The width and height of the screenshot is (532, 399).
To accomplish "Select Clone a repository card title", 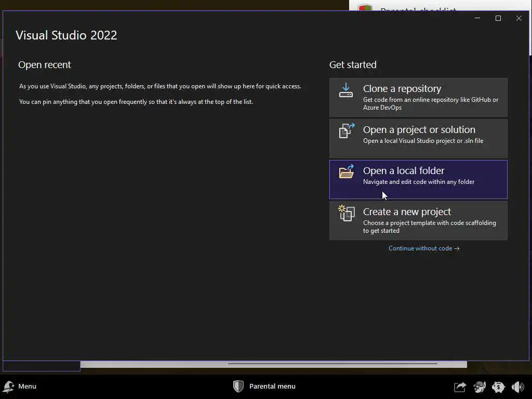I will coord(402,88).
